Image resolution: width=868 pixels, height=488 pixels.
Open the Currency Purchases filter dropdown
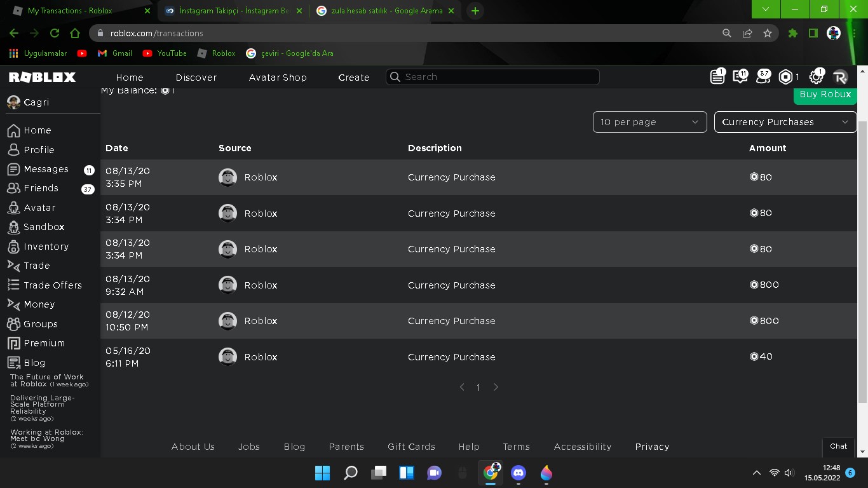(x=785, y=122)
